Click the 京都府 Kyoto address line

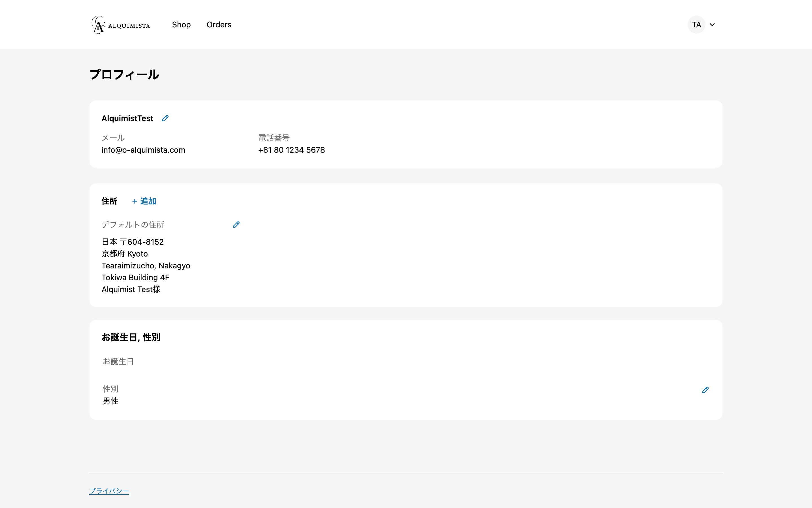[x=125, y=254]
